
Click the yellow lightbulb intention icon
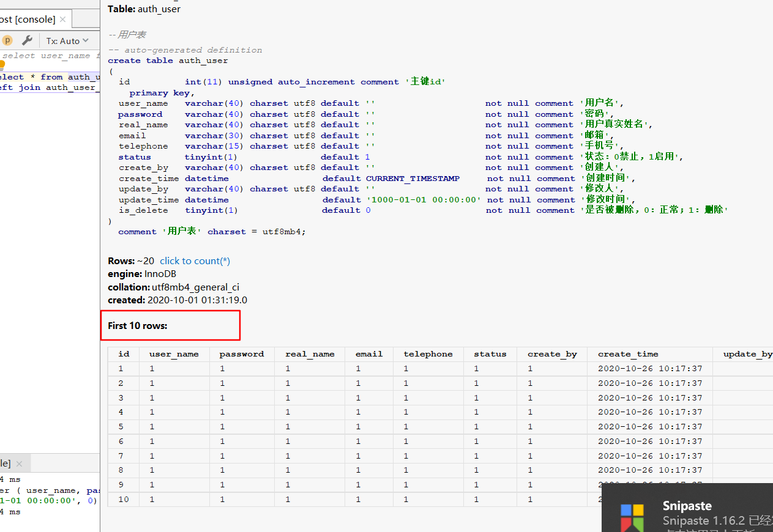coord(2,65)
